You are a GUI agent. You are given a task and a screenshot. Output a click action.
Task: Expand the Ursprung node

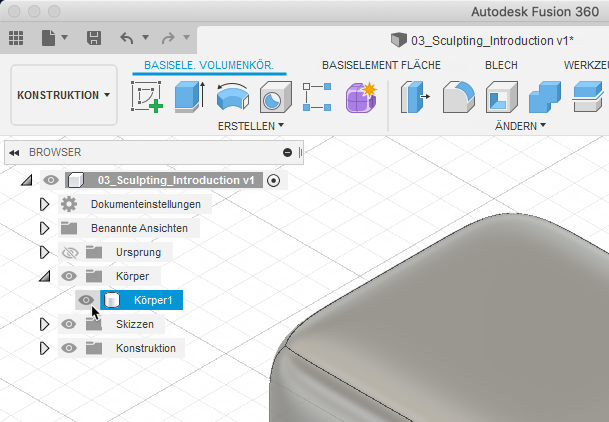pyautogui.click(x=45, y=252)
